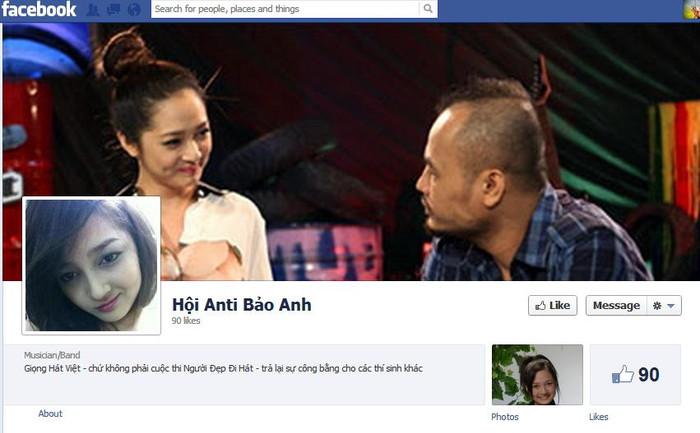Open the notifications globe icon

point(134,9)
